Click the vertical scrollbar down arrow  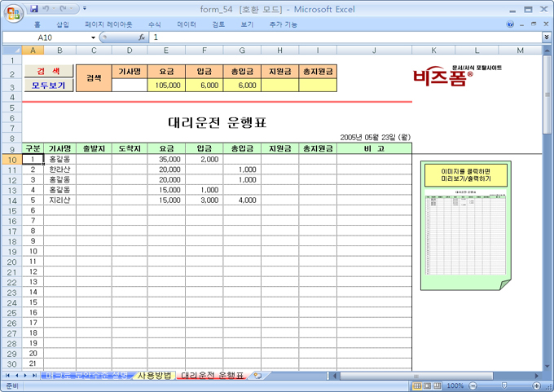pyautogui.click(x=547, y=366)
